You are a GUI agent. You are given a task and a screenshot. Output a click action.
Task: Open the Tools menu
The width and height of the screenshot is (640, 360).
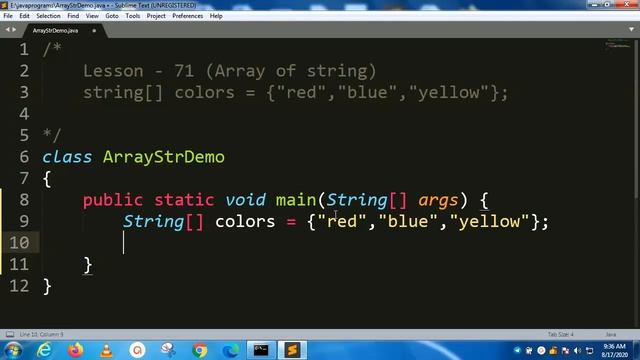(133, 16)
